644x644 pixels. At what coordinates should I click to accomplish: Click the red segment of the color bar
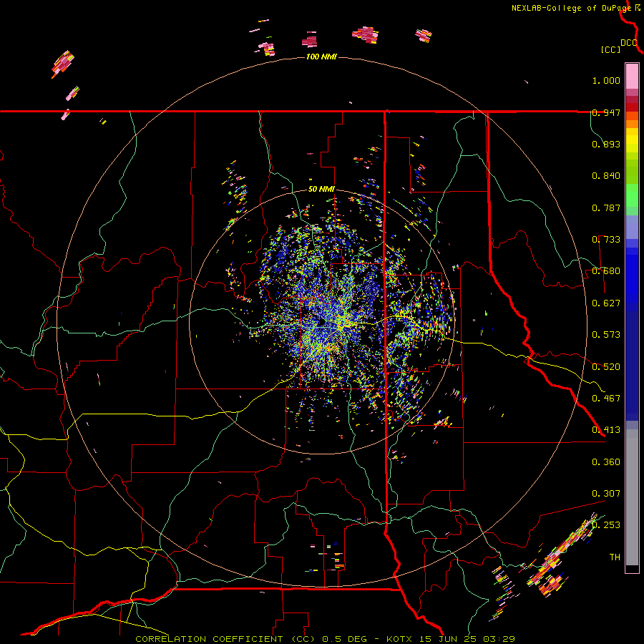click(632, 107)
